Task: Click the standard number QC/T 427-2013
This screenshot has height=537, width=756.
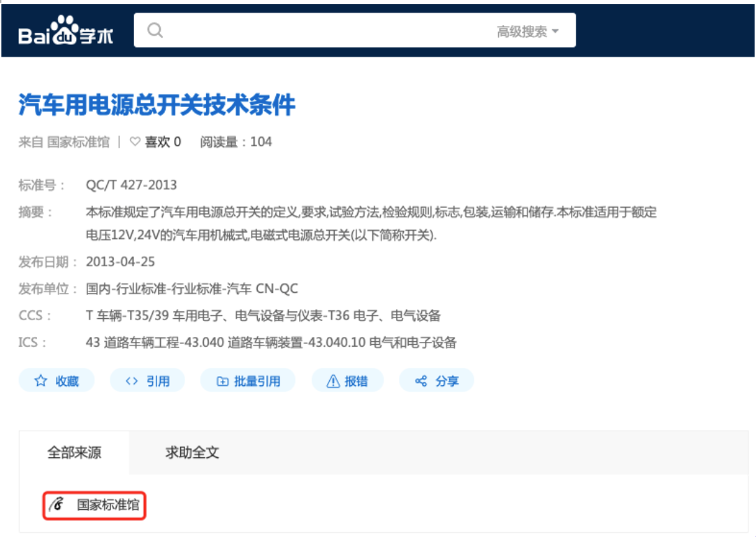Action: click(131, 185)
